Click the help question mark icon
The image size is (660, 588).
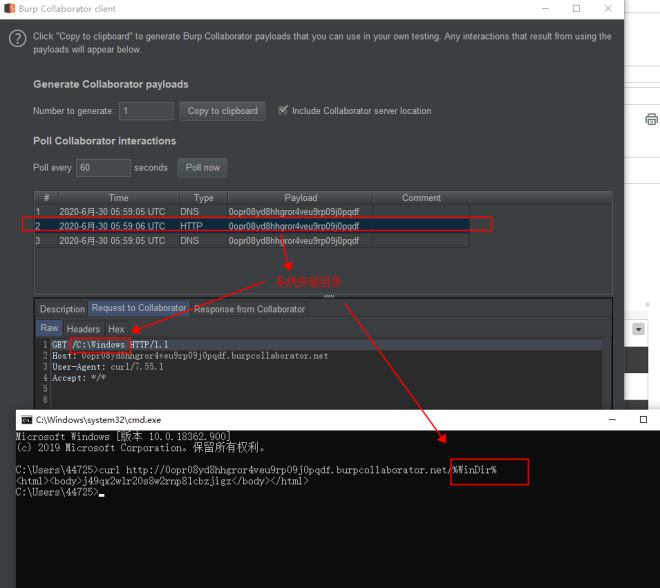(17, 39)
